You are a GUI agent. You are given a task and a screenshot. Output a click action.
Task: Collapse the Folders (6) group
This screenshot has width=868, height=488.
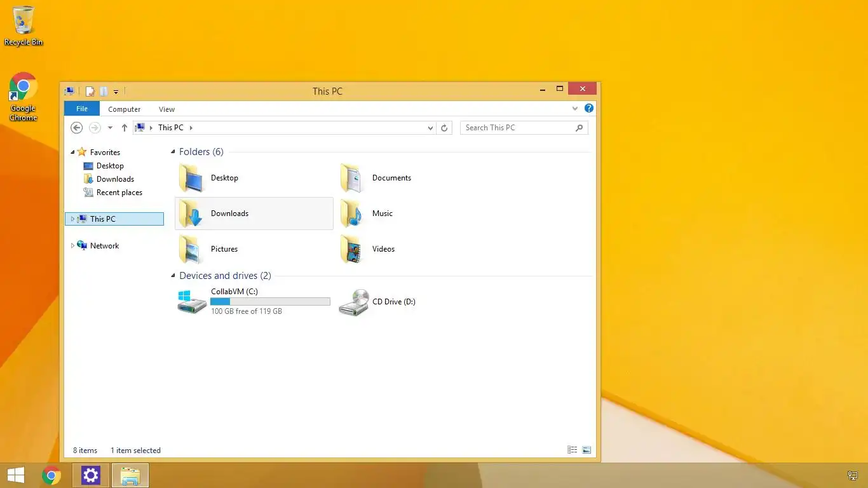coord(173,152)
